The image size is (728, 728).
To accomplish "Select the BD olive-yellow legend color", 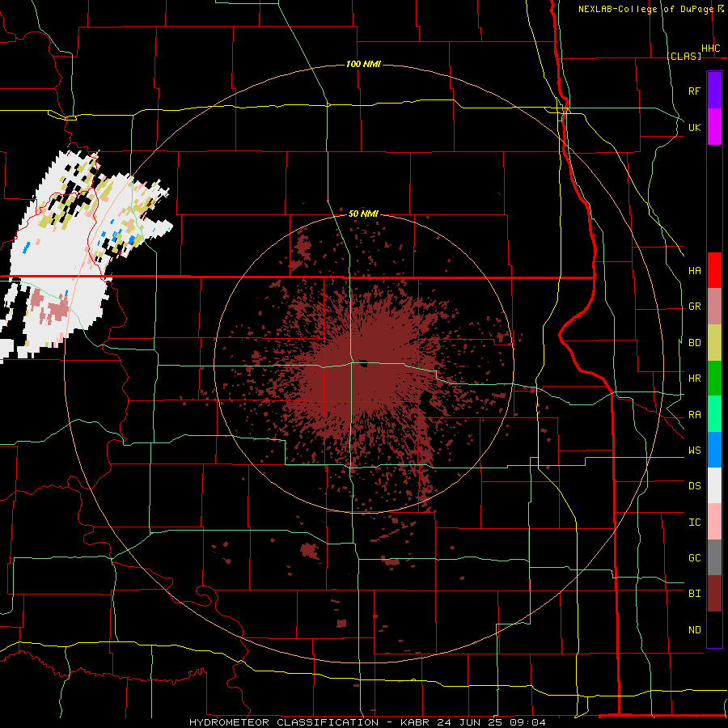I will click(714, 342).
